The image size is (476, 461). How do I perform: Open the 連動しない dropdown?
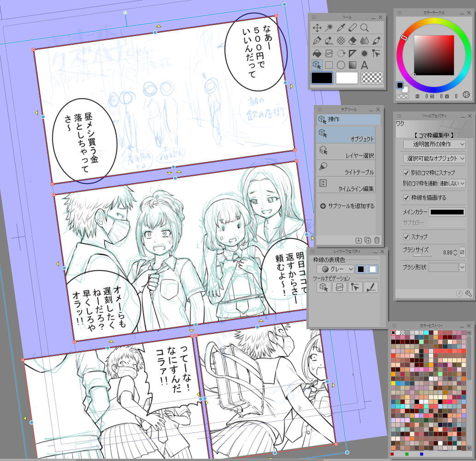pos(452,183)
